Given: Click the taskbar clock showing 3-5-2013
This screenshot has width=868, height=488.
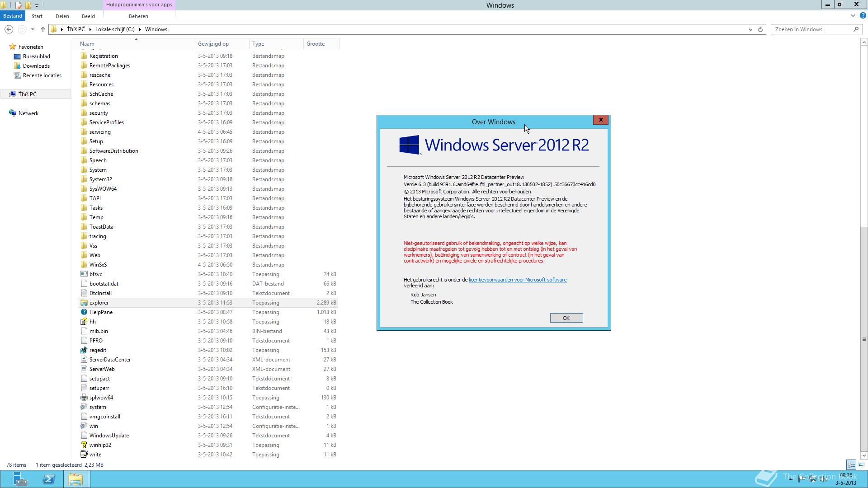Looking at the screenshot, I should tap(845, 479).
